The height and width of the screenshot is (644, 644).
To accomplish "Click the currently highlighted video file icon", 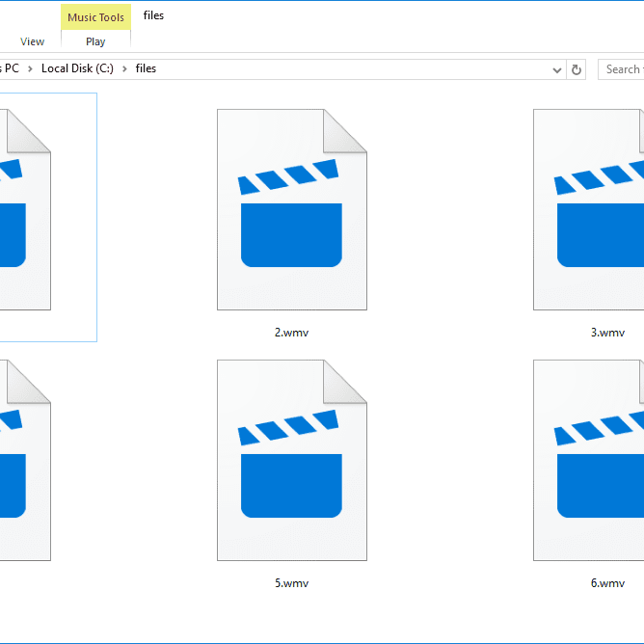I will [x=24, y=209].
